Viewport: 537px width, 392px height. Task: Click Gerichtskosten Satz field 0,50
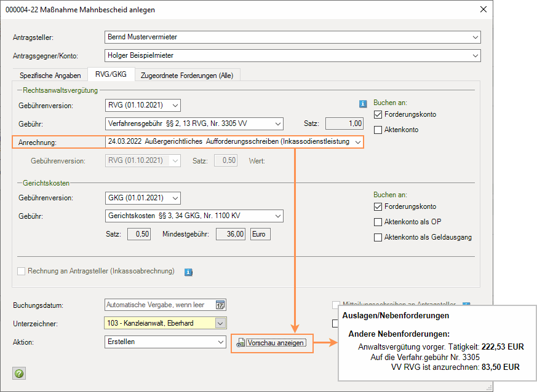click(139, 234)
